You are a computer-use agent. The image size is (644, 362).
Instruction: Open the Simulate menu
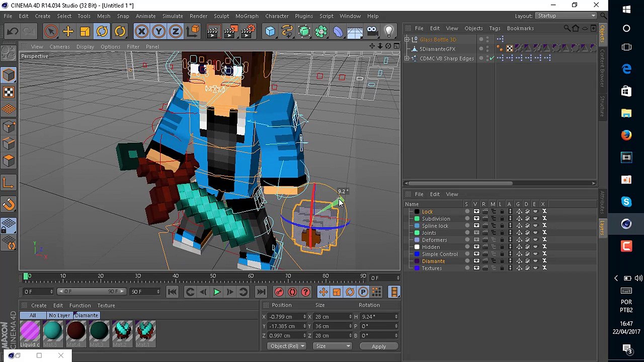(173, 16)
